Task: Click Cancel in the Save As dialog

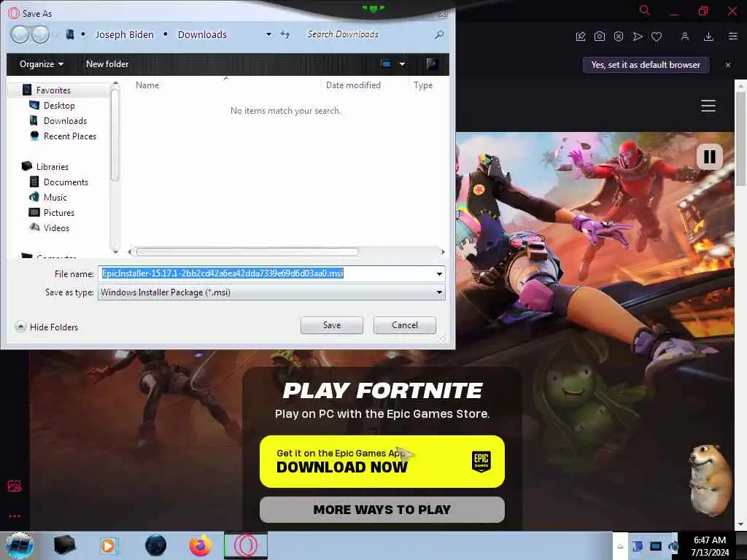Action: click(x=404, y=325)
